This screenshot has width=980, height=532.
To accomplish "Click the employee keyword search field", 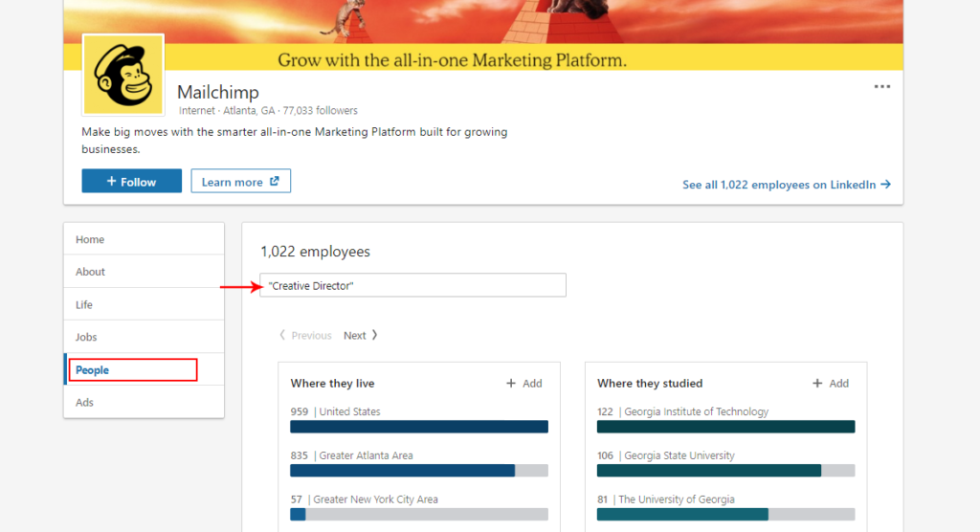I will (x=412, y=286).
